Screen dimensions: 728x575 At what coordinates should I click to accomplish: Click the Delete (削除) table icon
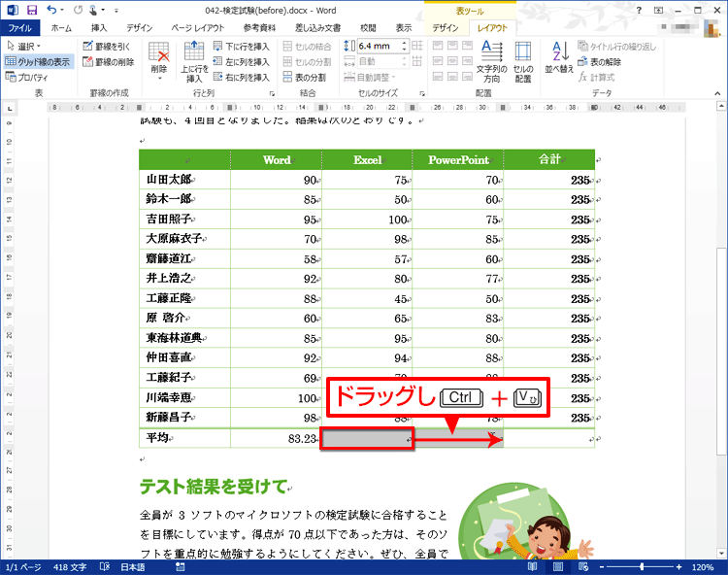click(159, 60)
